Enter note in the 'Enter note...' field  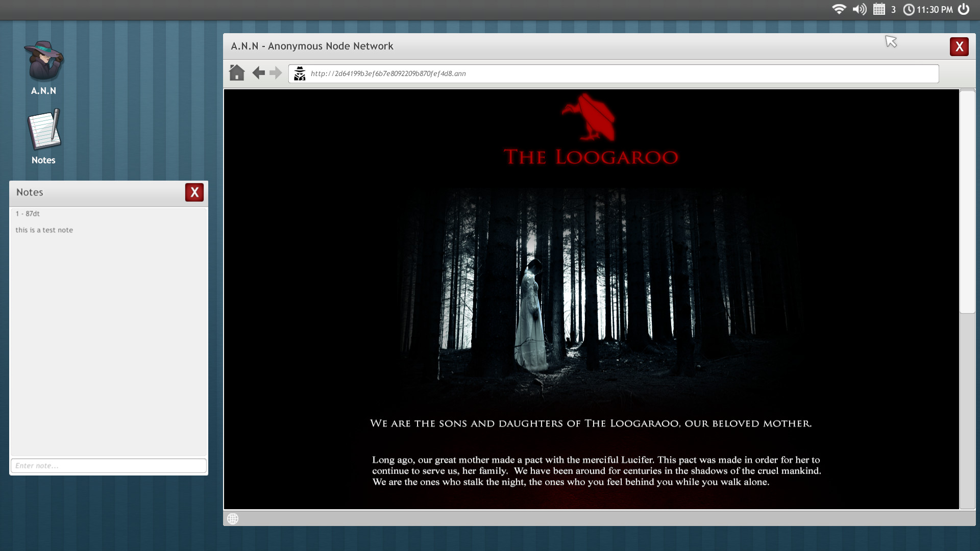[108, 465]
